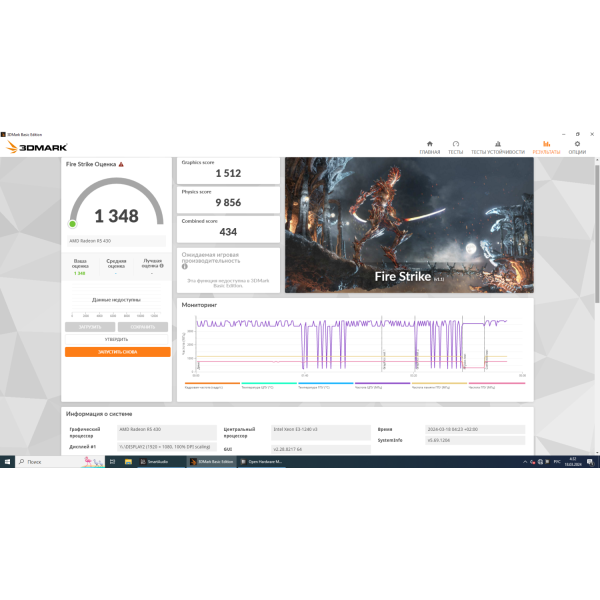Image resolution: width=600 pixels, height=600 pixels.
Task: Switch to the ТЕСТЫ tab
Action: 455,148
